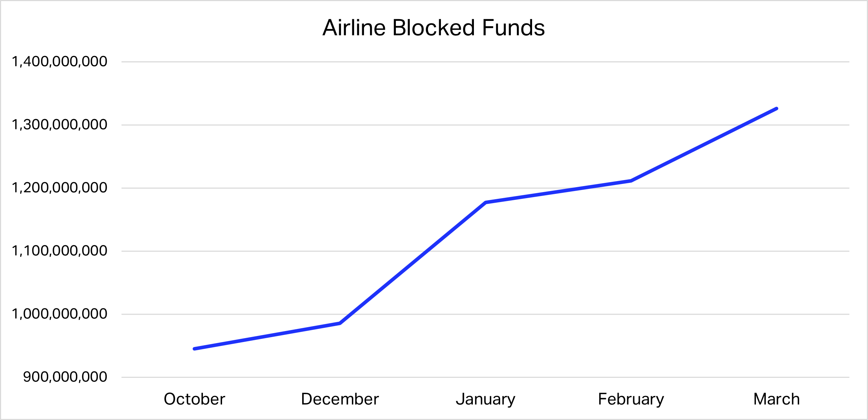Click the January data point on the line
Viewport: 868px width, 420px height.
pos(485,202)
